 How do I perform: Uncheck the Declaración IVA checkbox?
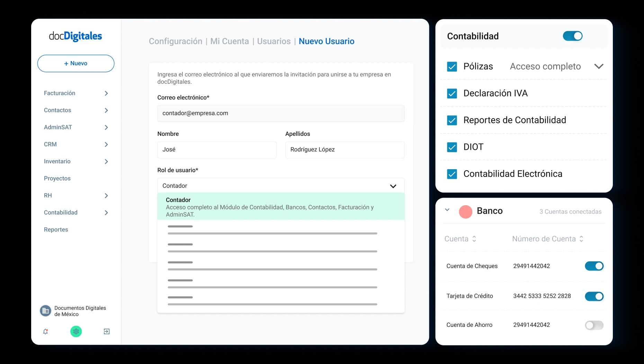452,94
